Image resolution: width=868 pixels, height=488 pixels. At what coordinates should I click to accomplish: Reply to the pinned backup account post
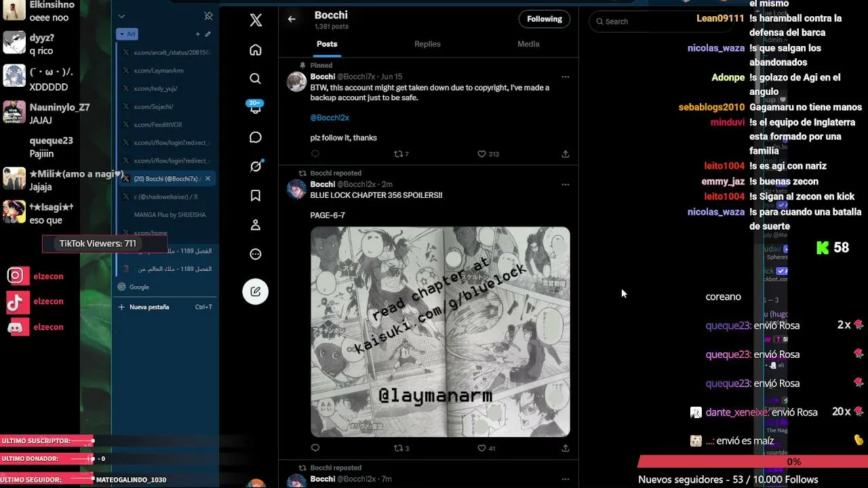(x=315, y=154)
